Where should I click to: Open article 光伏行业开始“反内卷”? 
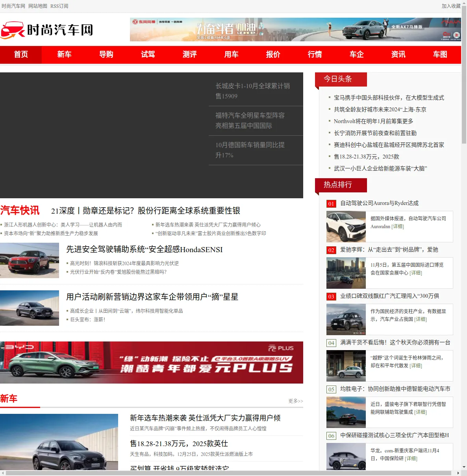pos(118,272)
